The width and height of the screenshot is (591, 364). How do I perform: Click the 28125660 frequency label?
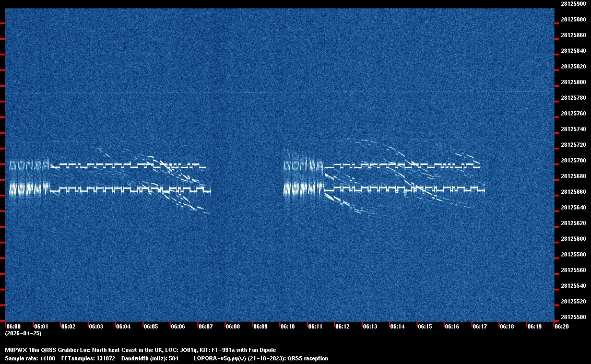click(x=573, y=192)
